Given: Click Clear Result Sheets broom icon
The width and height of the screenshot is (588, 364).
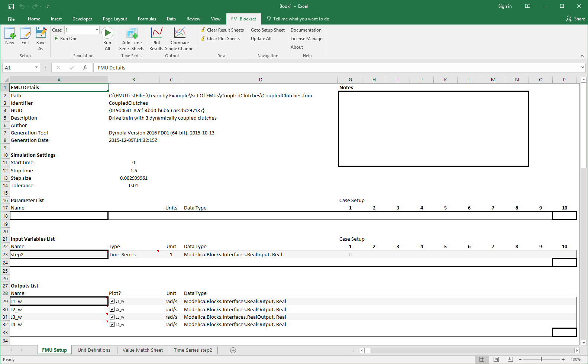Looking at the screenshot, I should 203,30.
